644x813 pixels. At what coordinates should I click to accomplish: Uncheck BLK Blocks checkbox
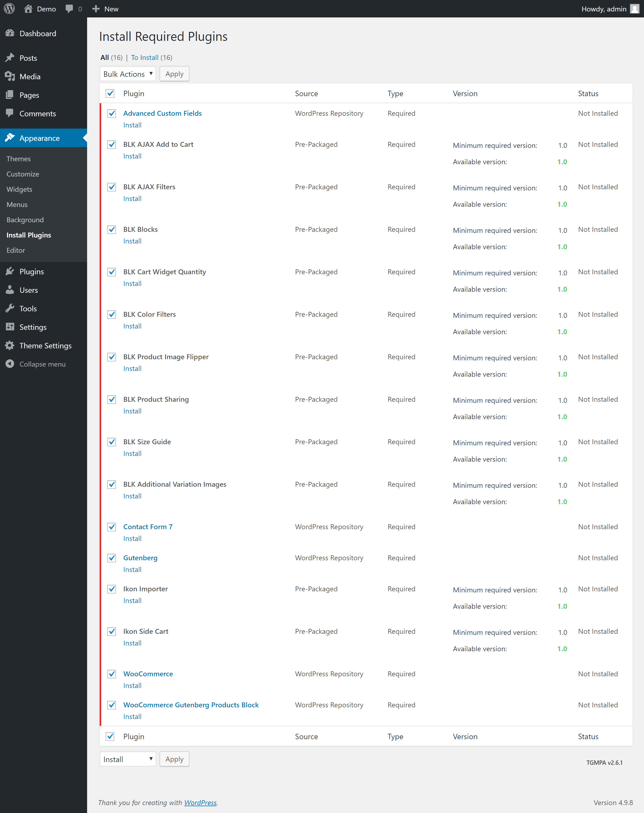pyautogui.click(x=112, y=229)
